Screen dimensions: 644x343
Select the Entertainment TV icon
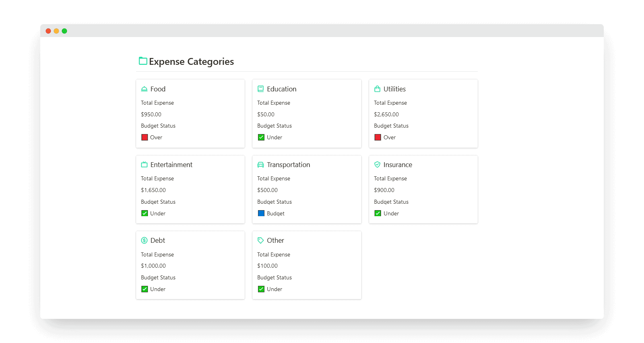point(144,165)
